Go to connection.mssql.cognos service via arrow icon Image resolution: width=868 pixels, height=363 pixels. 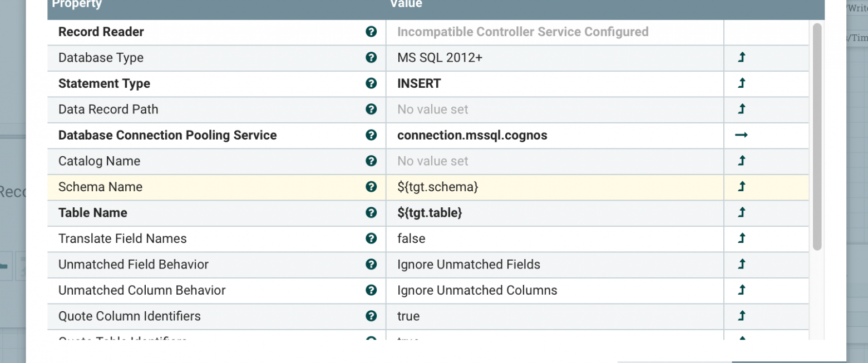pos(741,135)
